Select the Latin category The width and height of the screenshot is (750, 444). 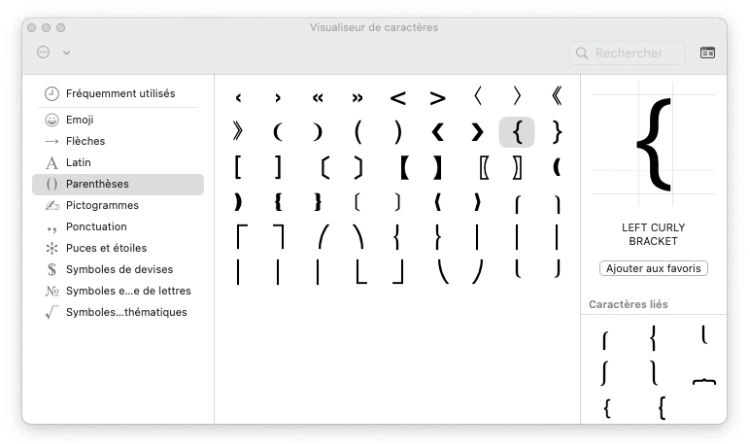tap(118, 163)
